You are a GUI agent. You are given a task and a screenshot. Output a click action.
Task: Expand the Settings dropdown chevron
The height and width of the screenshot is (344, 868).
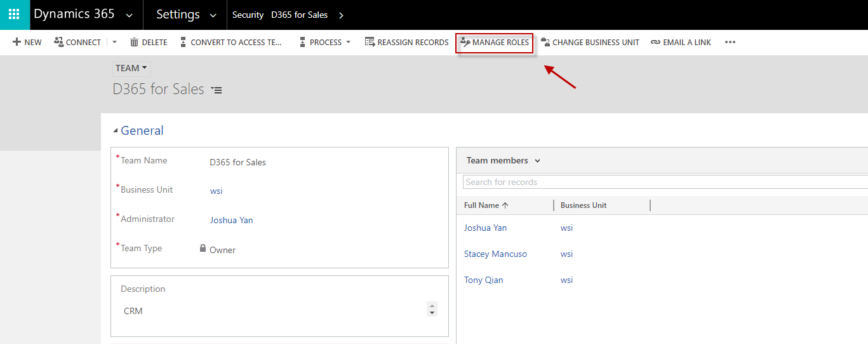213,15
